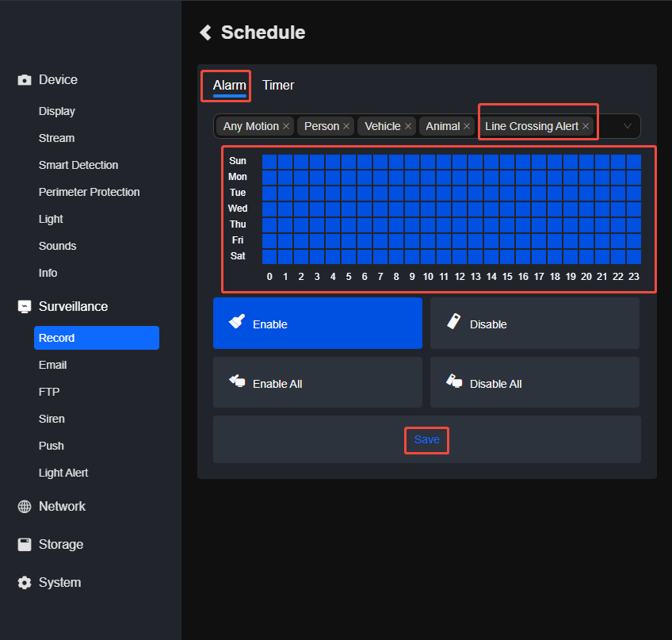Click the Enable All button

317,383
